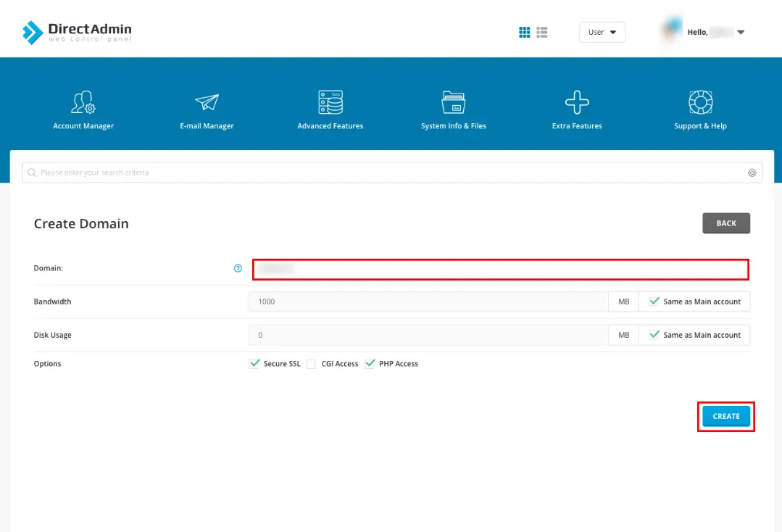Open the Extra Features plus icon

click(x=577, y=103)
